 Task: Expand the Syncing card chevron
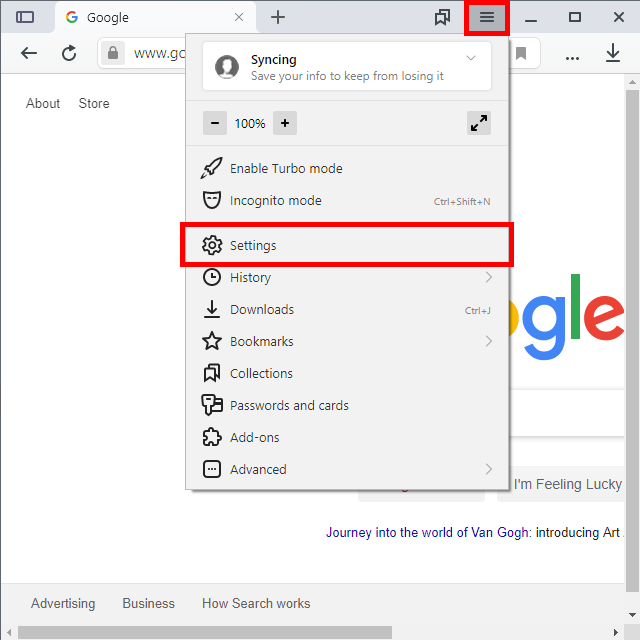[471, 58]
